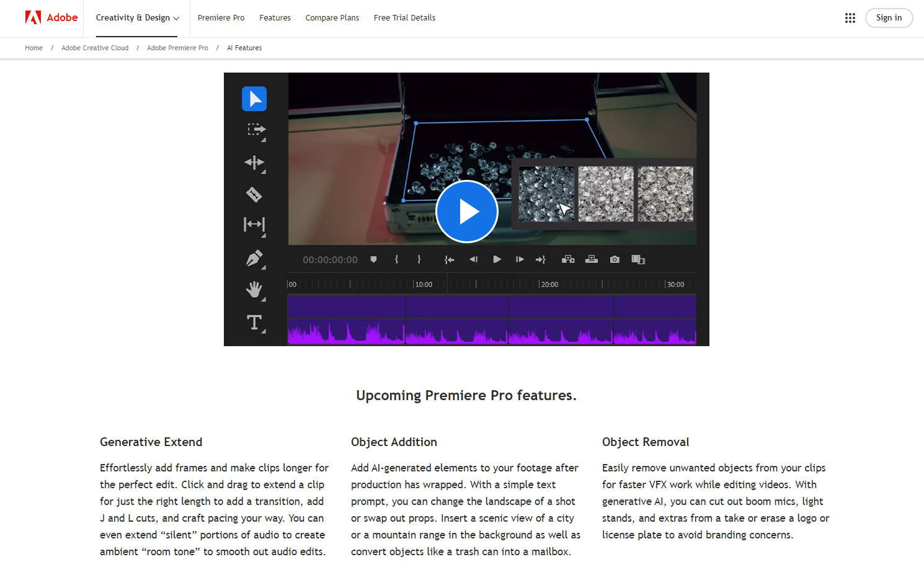Click the Go to Out icon
This screenshot has width=924, height=567.
541,259
